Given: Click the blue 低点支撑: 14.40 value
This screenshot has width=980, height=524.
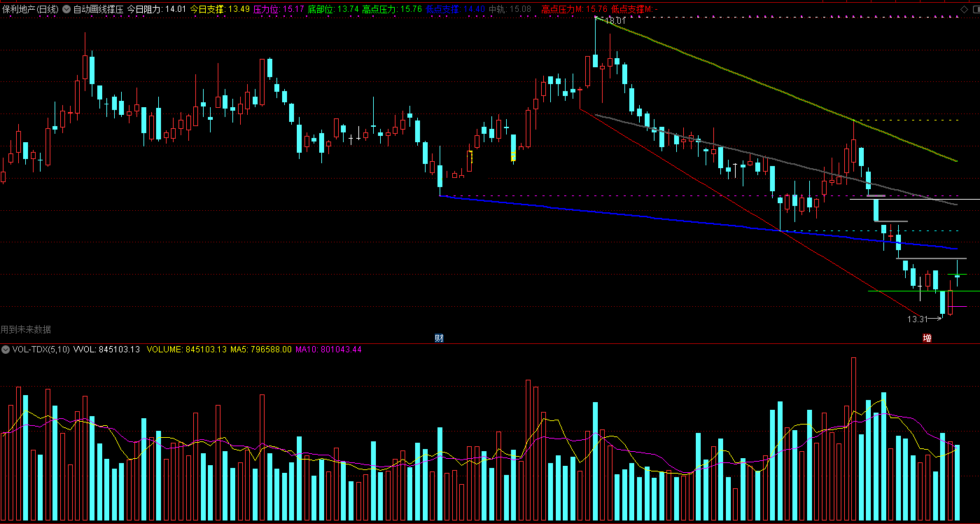Looking at the screenshot, I should (455, 10).
